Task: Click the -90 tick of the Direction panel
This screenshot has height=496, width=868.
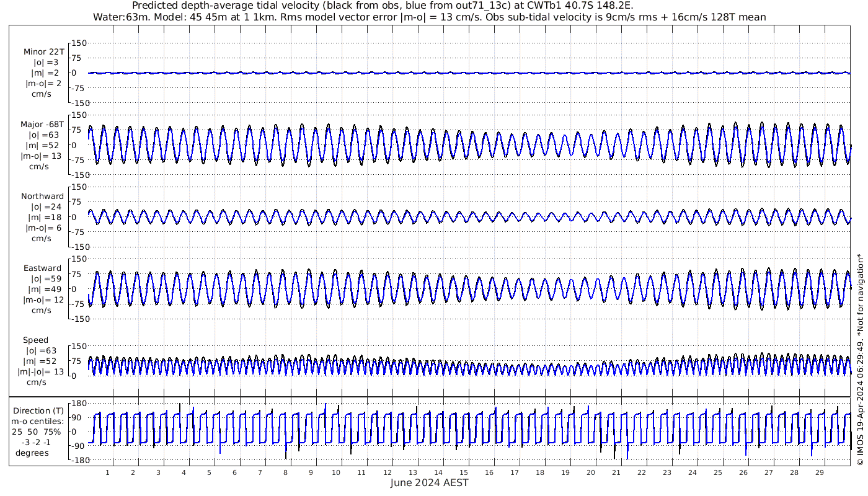Action: coord(79,446)
